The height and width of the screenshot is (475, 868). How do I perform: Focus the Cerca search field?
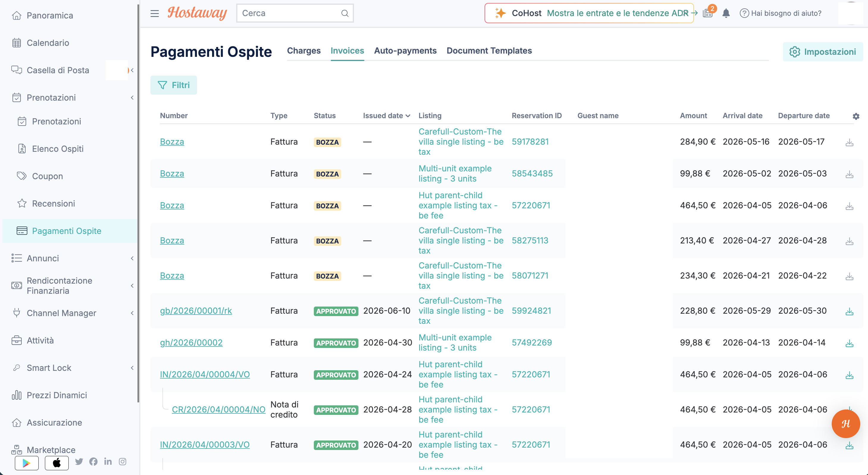click(x=295, y=13)
